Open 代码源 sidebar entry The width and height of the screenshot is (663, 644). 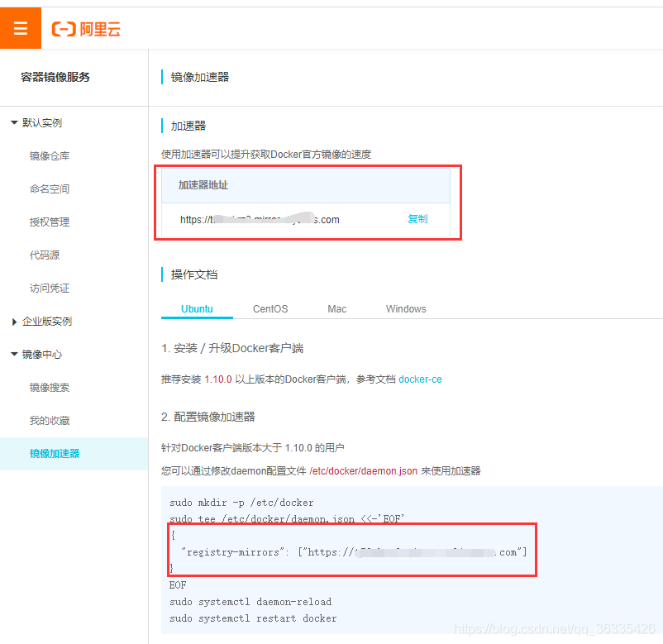coord(45,255)
